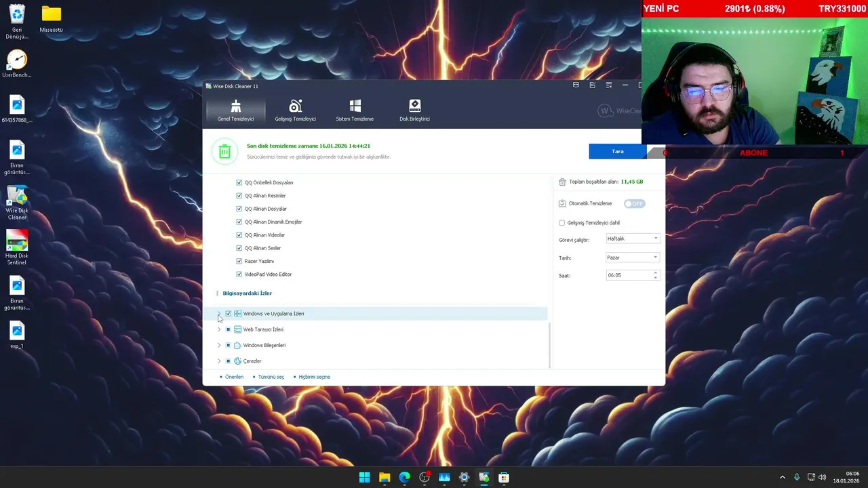The height and width of the screenshot is (488, 868).
Task: Open the taskbar clock 06:06 date
Action: pos(846,477)
